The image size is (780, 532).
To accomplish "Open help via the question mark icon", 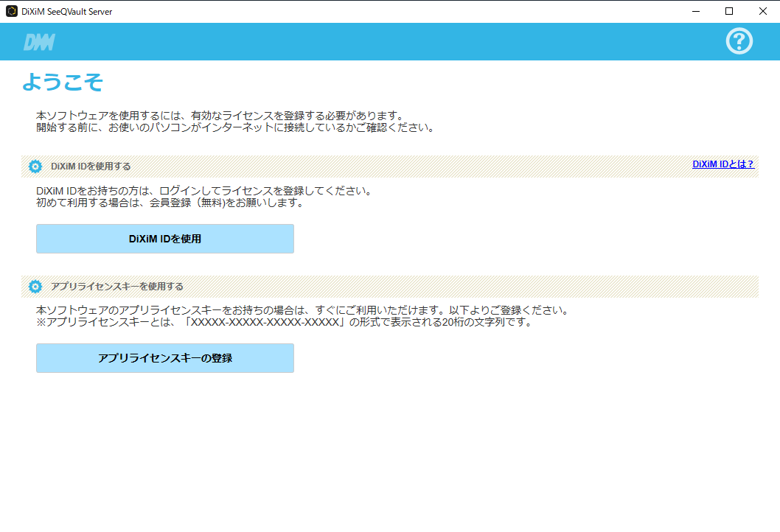I will coord(739,41).
